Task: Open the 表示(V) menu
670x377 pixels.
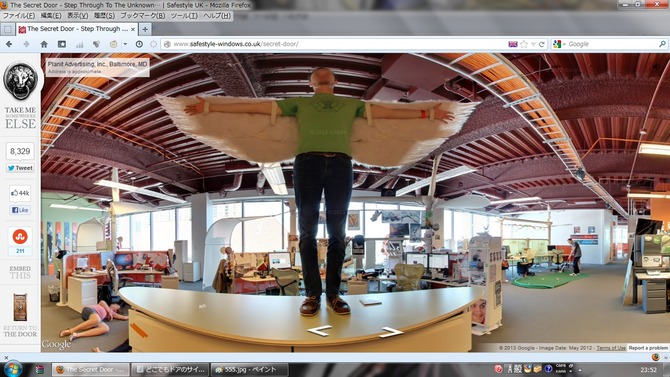Action: pos(77,15)
